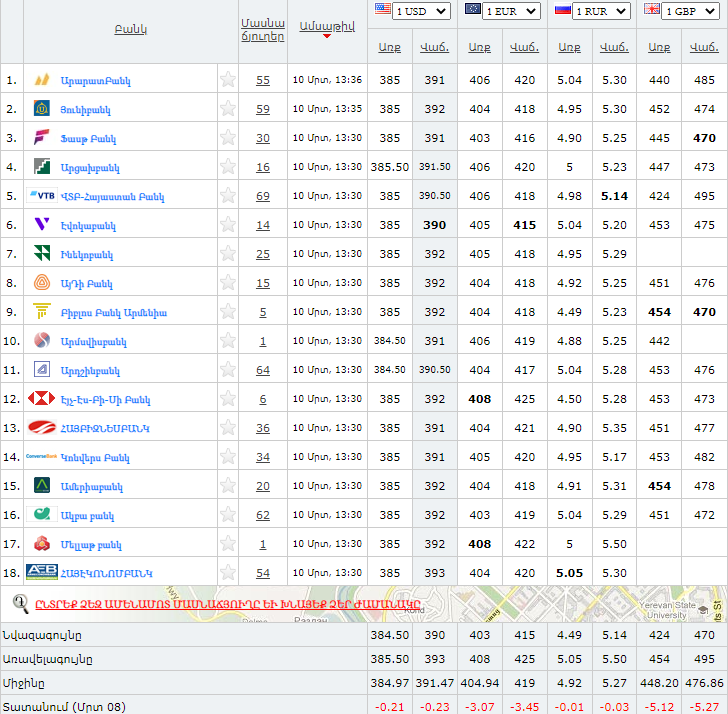The image size is (728, 714).
Task: Toggle favorite star for Յունիբանկ
Action: click(x=228, y=109)
